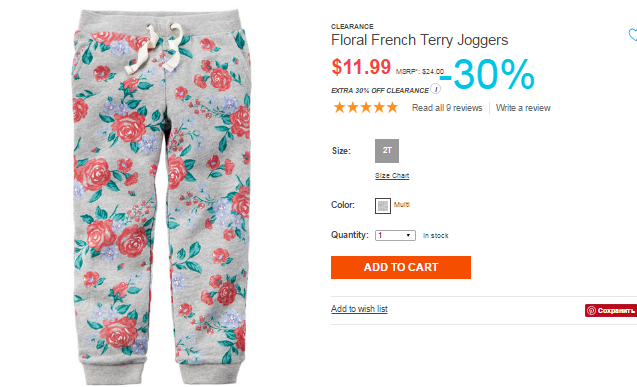
Task: Open the clearance info icon
Action: (x=436, y=89)
